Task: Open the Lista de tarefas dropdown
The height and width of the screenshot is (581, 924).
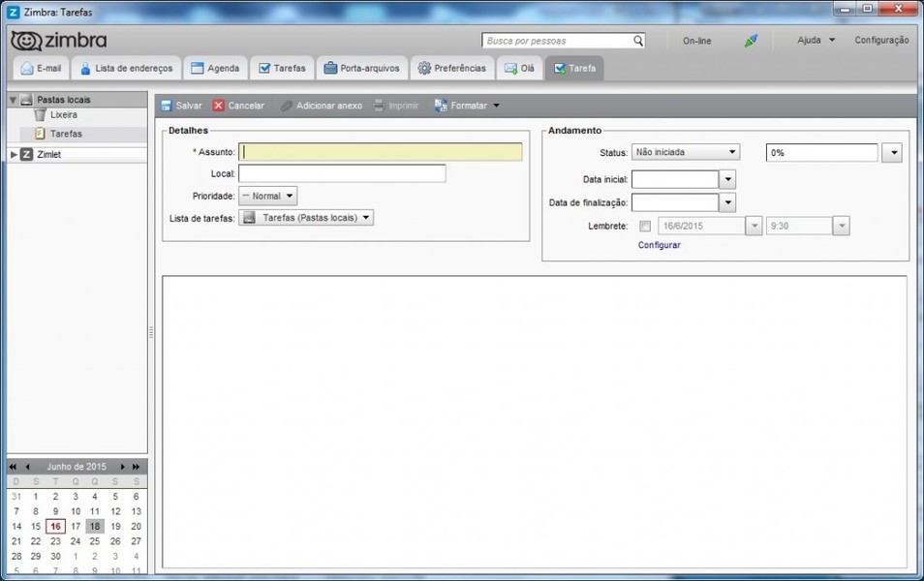Action: [306, 218]
